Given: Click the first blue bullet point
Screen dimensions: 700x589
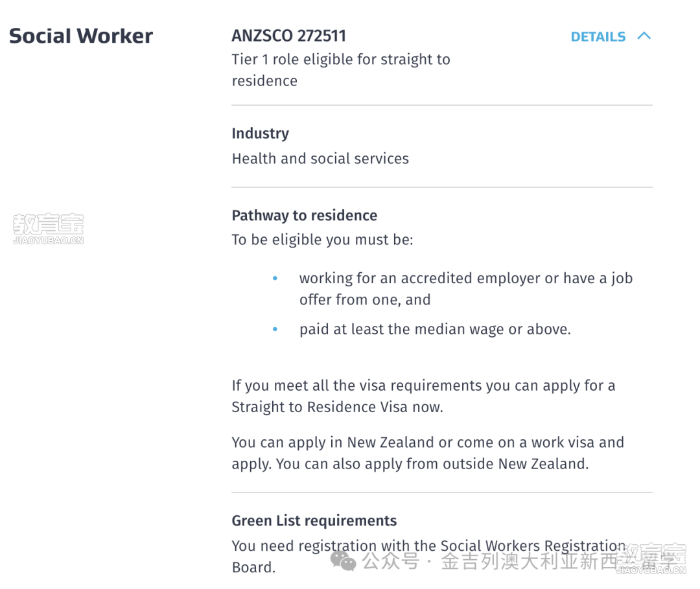Looking at the screenshot, I should [x=275, y=279].
